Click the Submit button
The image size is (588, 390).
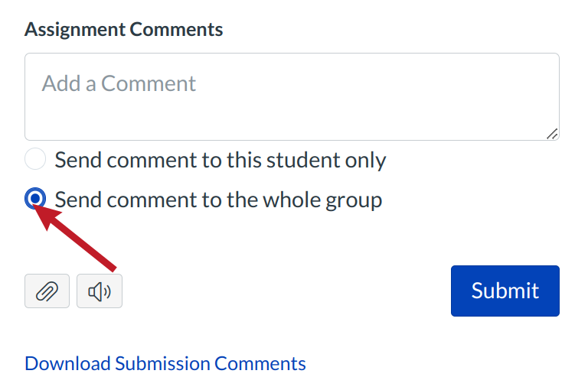[505, 291]
